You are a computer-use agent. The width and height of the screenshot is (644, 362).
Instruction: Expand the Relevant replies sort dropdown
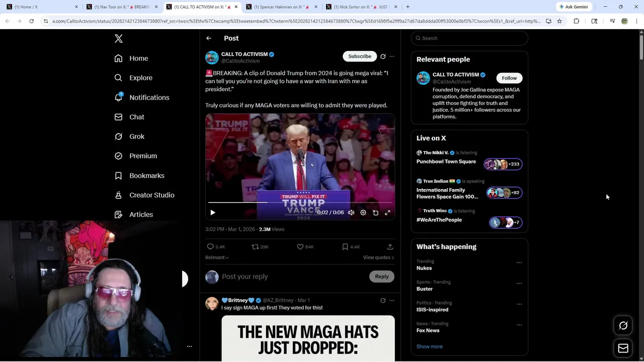click(x=217, y=257)
